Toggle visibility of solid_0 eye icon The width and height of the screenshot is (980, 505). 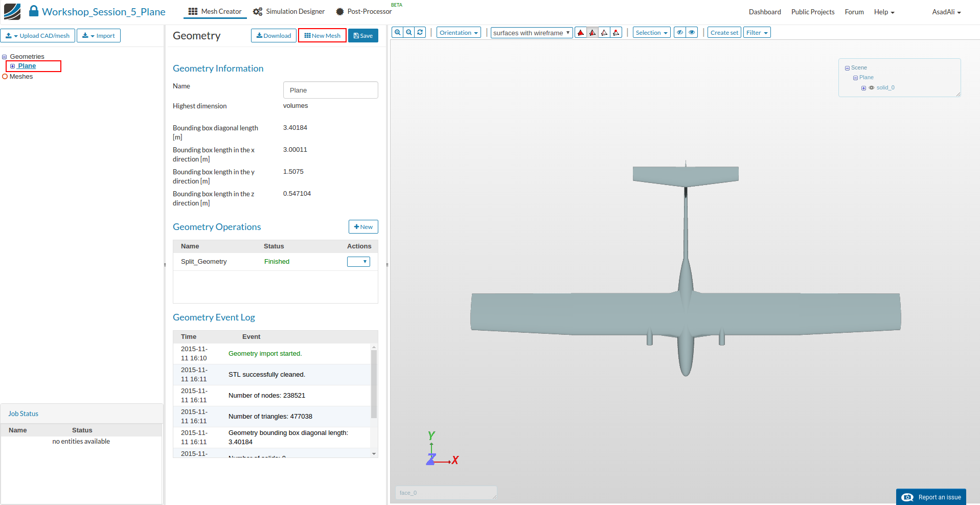pos(872,88)
